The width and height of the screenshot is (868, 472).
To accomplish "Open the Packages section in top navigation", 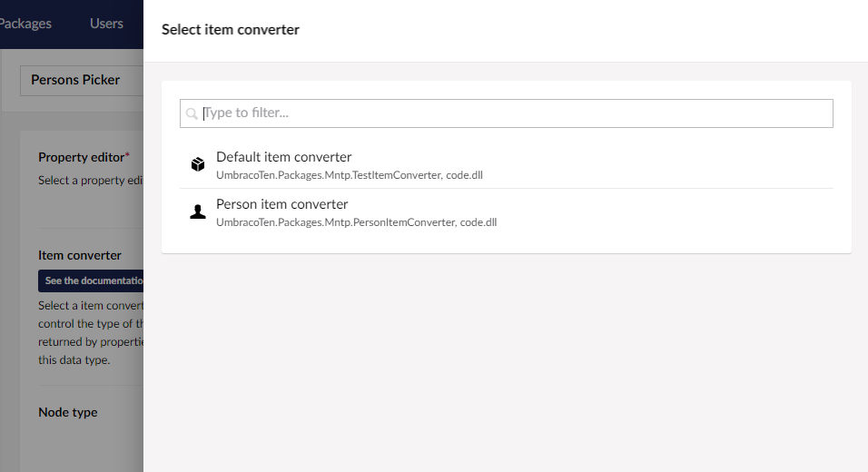I will pyautogui.click(x=25, y=24).
